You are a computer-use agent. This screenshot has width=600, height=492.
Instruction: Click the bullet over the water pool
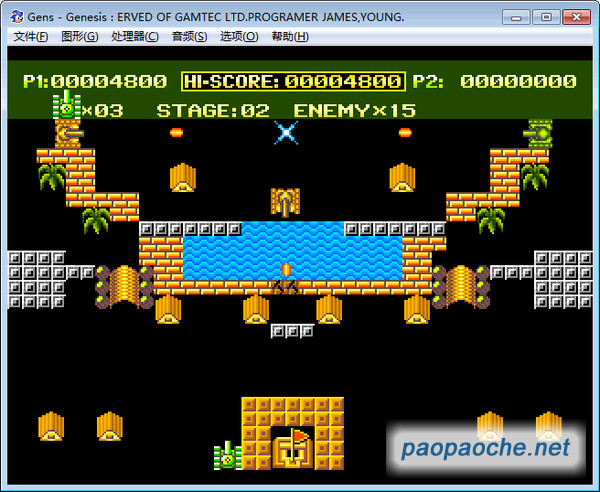pos(286,269)
